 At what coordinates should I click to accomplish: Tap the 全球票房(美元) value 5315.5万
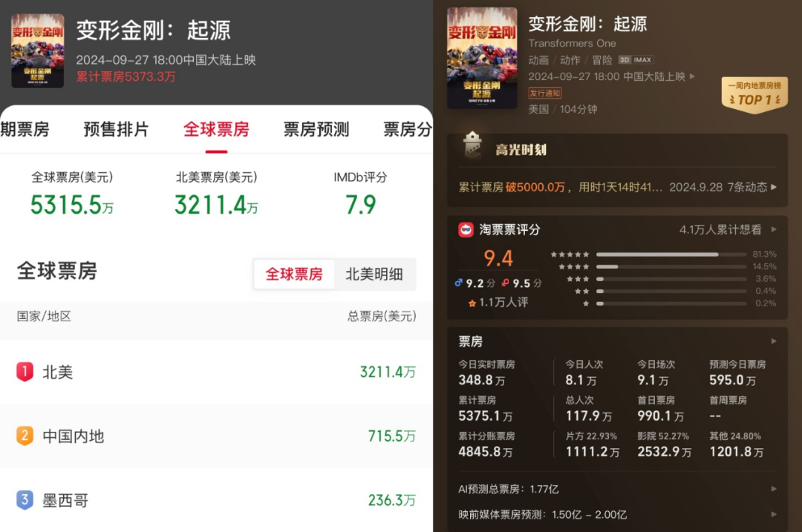click(72, 205)
